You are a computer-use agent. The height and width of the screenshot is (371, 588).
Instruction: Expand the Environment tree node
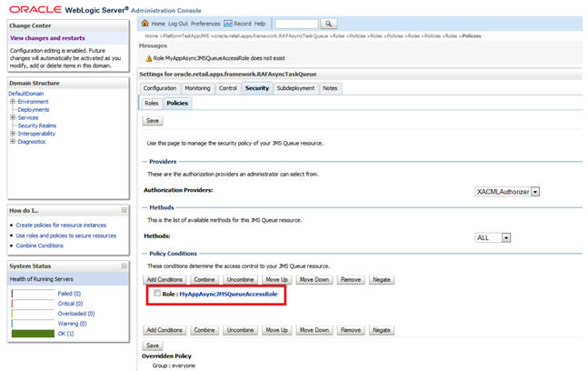point(13,101)
